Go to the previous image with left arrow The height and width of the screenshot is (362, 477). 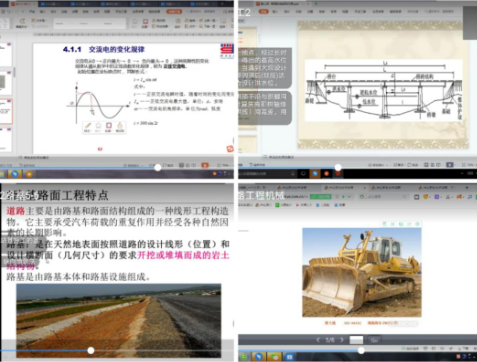[318, 340]
